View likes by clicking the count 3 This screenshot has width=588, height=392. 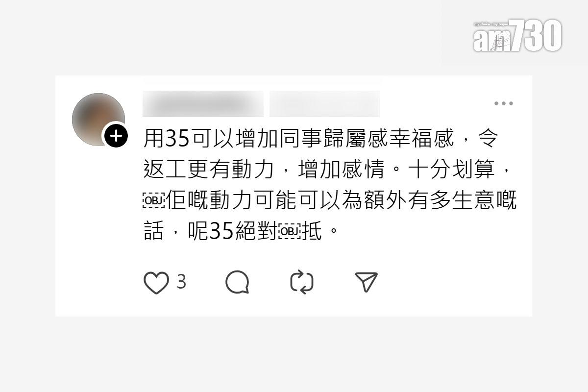point(181,282)
